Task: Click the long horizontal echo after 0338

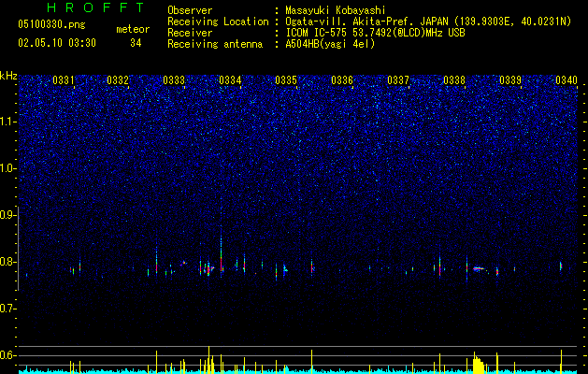Action: tap(479, 268)
